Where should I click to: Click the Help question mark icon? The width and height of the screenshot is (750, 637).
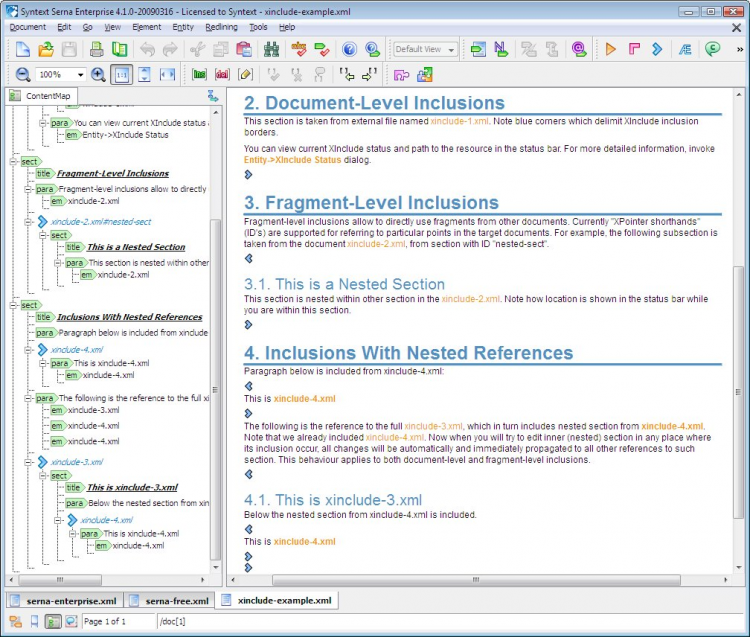(x=349, y=49)
